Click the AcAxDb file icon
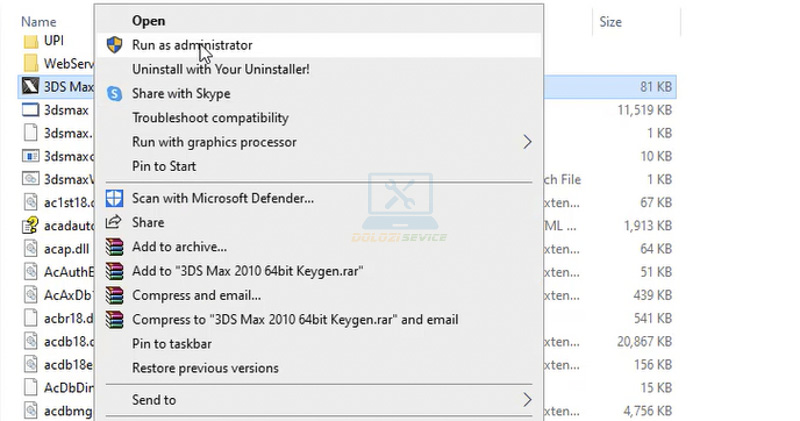 point(31,295)
